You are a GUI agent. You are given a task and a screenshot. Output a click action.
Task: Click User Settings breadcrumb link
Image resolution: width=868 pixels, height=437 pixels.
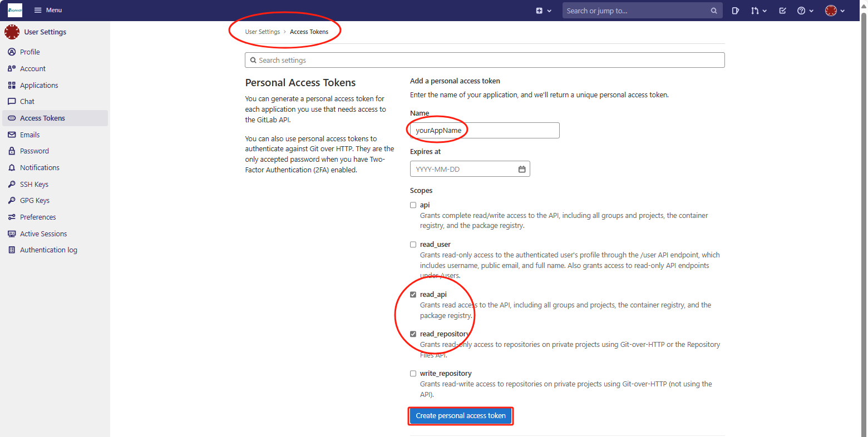pos(263,32)
